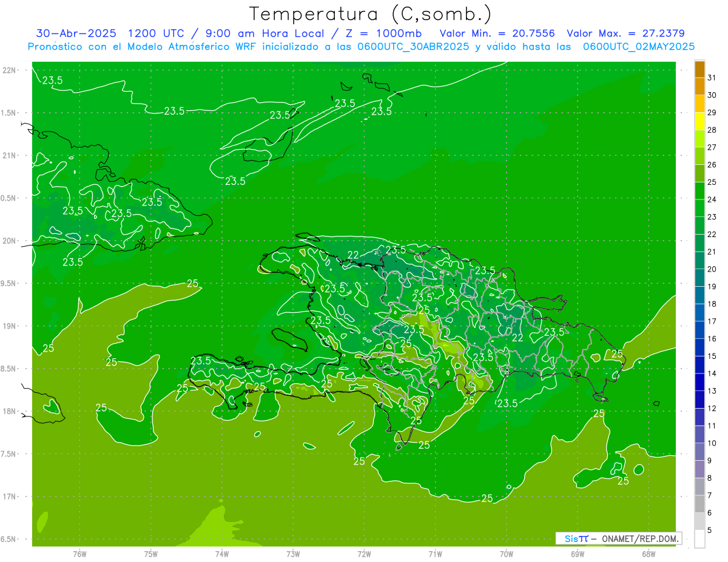This screenshot has height=562, width=728.
Task: Click the '70W' longitude axis label
Action: (507, 554)
